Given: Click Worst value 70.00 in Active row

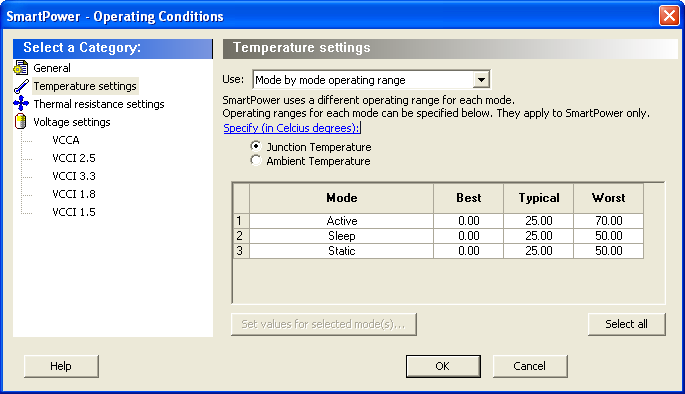Looking at the screenshot, I should (x=609, y=221).
